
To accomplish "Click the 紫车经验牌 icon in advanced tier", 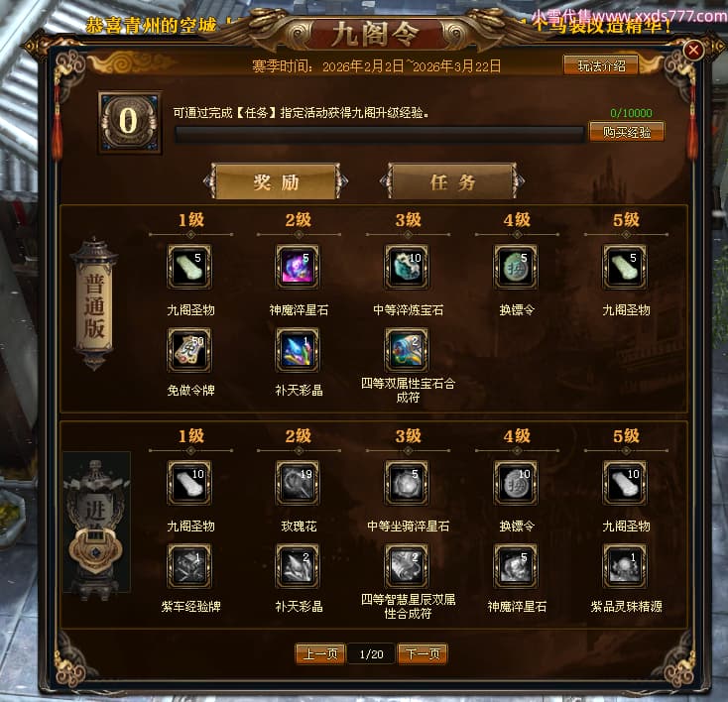I will point(189,566).
